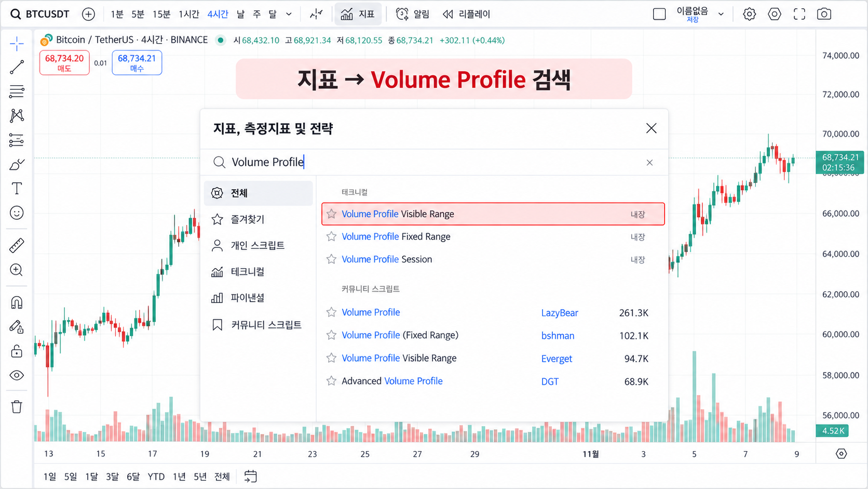Click the 매도 sell price button
Screen dimensions: 868x489
pos(64,63)
